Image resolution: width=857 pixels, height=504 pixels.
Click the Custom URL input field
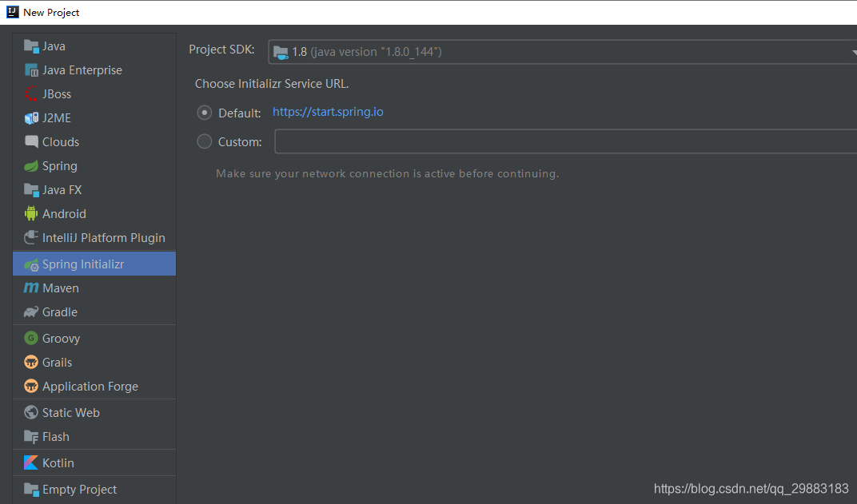coord(566,141)
